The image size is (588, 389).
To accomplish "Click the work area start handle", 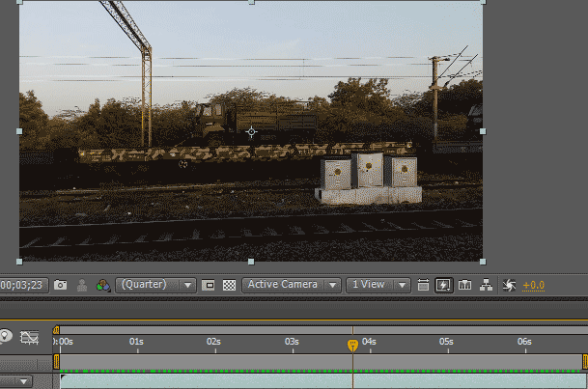I will click(x=56, y=362).
